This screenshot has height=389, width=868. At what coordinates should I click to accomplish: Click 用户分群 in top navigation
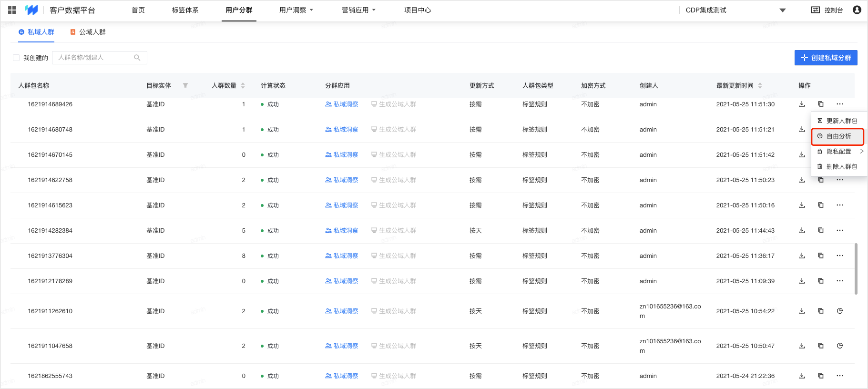[239, 10]
